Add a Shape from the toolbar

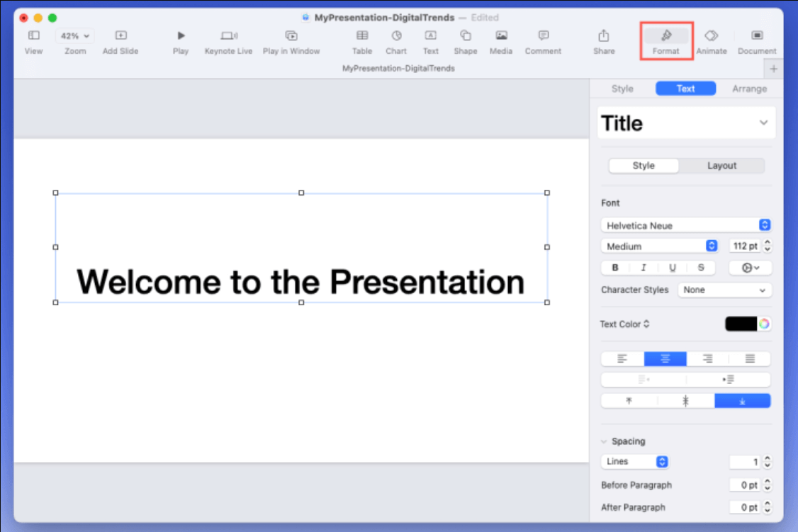(466, 40)
